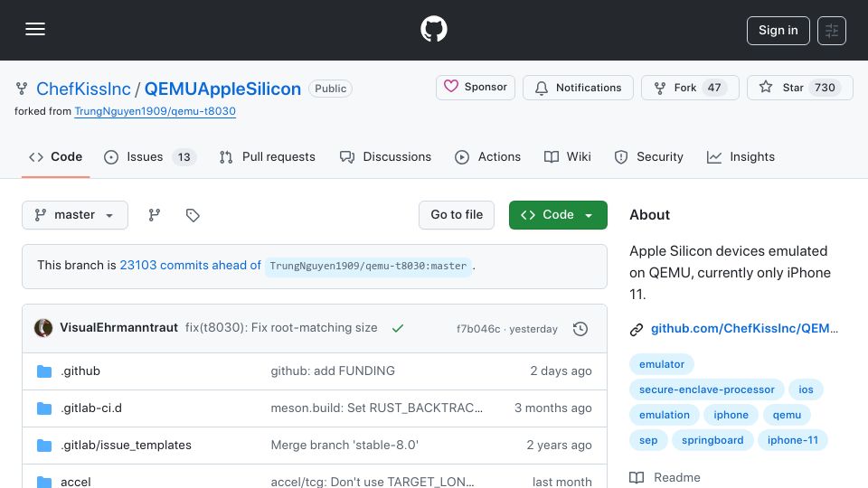Sponsor this repository
Screen dimensions: 868x488
point(476,88)
